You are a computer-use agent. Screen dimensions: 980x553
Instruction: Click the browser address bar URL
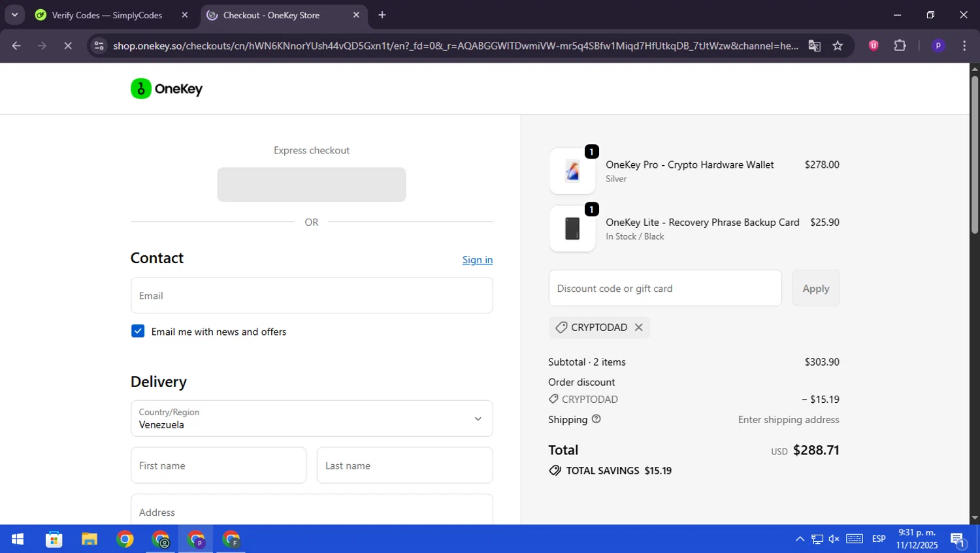[455, 46]
